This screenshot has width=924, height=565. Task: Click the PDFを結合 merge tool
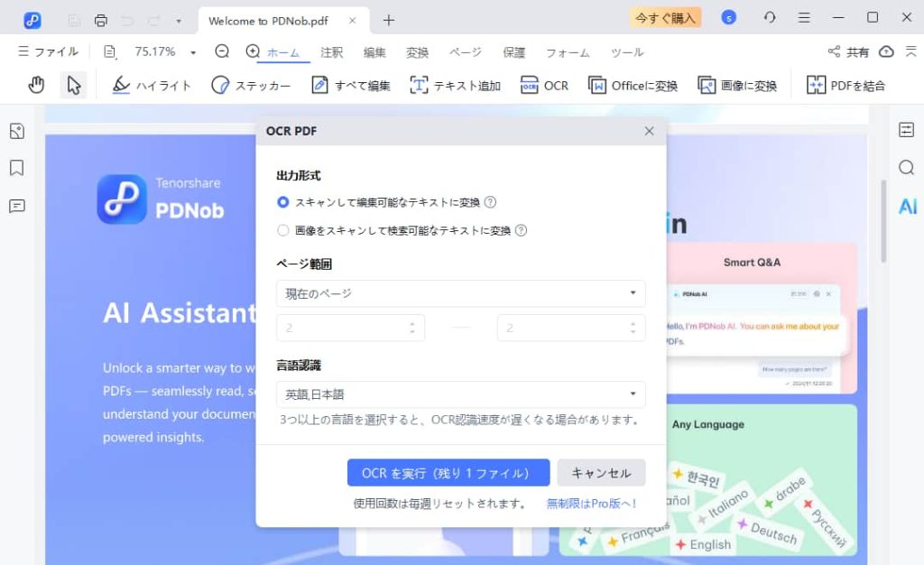click(845, 86)
